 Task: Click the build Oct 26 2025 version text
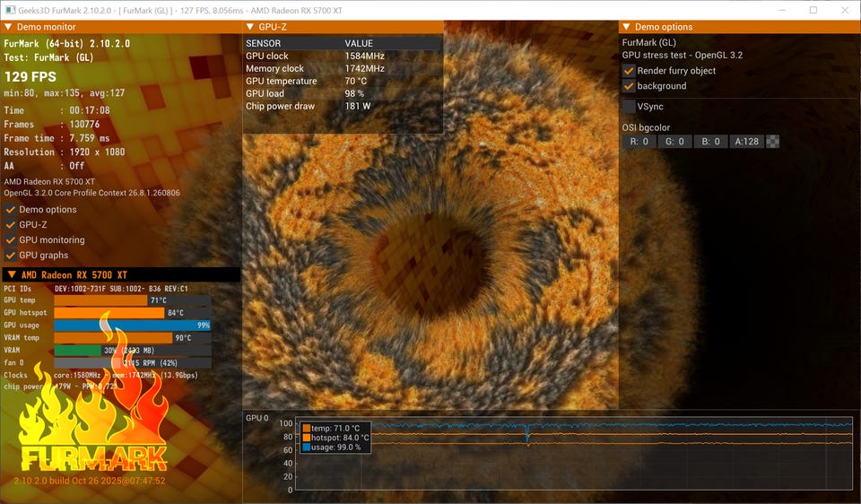click(x=90, y=481)
